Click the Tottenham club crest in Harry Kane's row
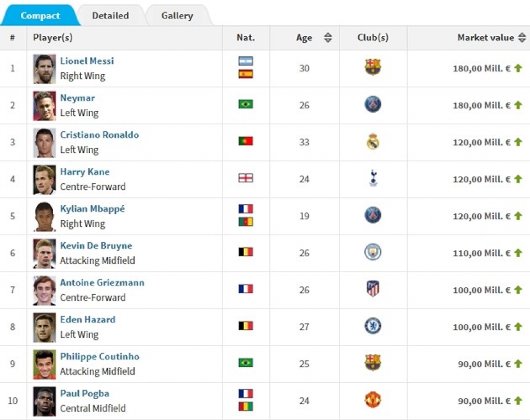Image resolution: width=530 pixels, height=420 pixels. [373, 178]
